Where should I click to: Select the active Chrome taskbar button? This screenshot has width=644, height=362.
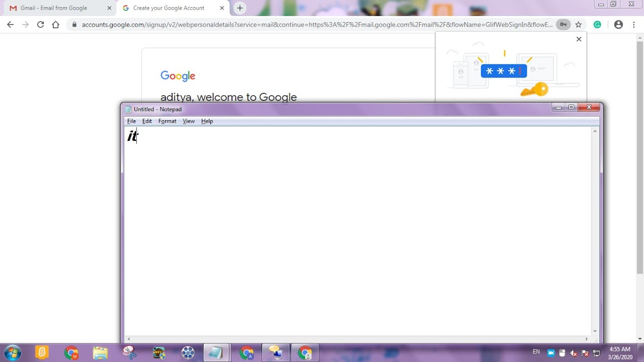point(305,352)
